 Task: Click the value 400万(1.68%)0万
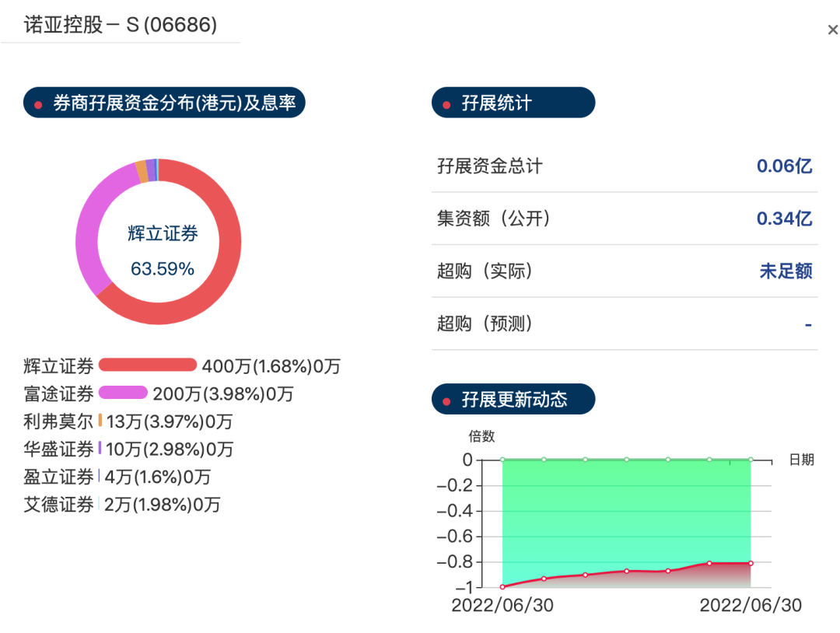coord(271,366)
